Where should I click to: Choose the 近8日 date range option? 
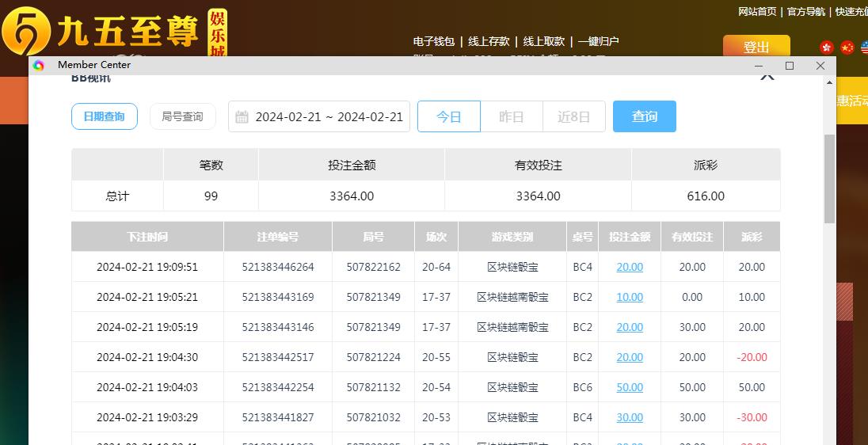573,116
